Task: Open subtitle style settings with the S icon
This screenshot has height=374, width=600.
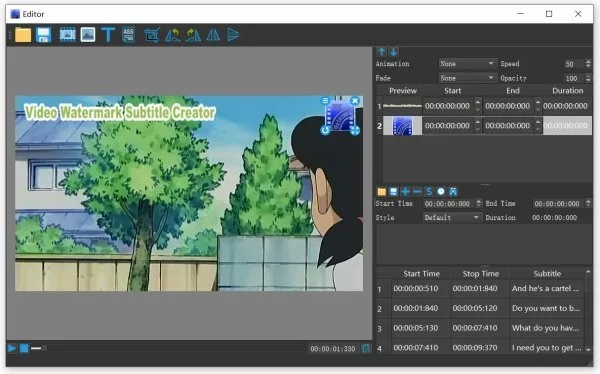Action: [429, 191]
